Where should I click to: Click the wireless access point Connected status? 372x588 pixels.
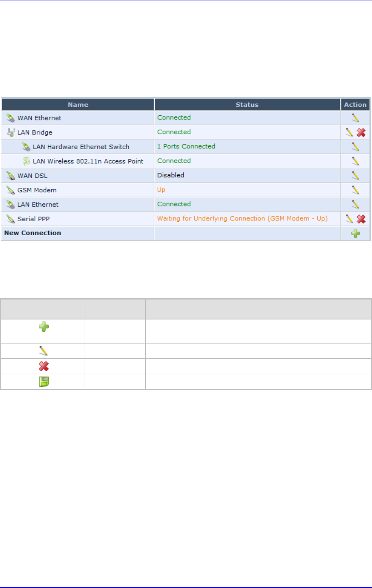[x=174, y=161]
